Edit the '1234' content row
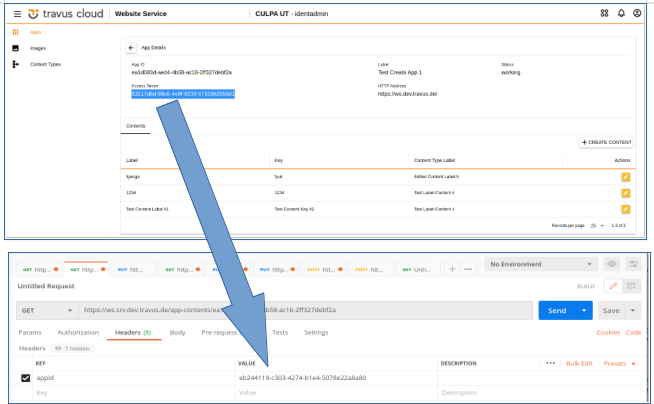This screenshot has width=654, height=404. 626,193
